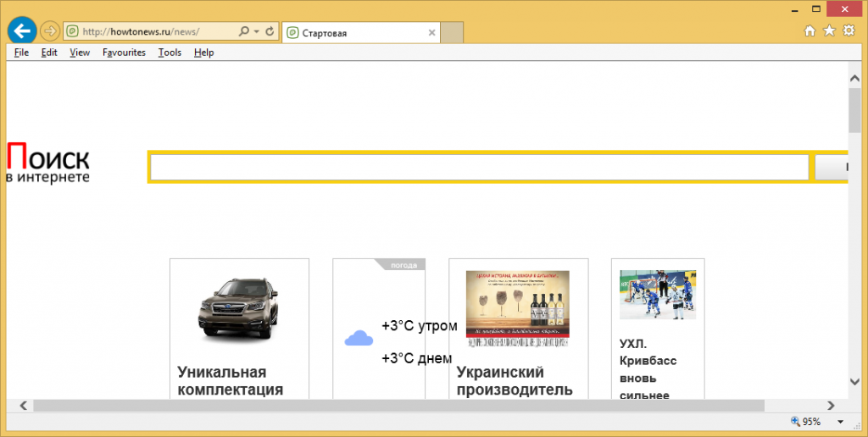Close the Стартовая tab
The width and height of the screenshot is (868, 437).
coord(431,33)
